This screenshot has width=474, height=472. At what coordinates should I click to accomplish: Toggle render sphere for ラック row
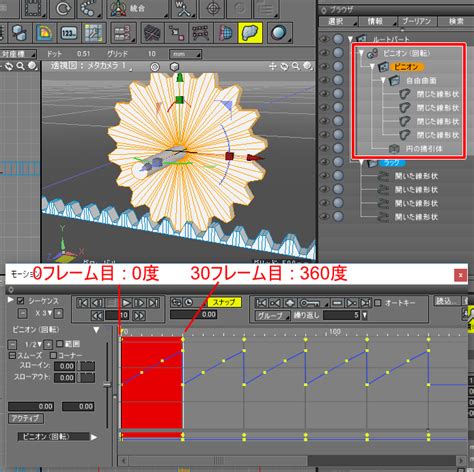coord(338,162)
